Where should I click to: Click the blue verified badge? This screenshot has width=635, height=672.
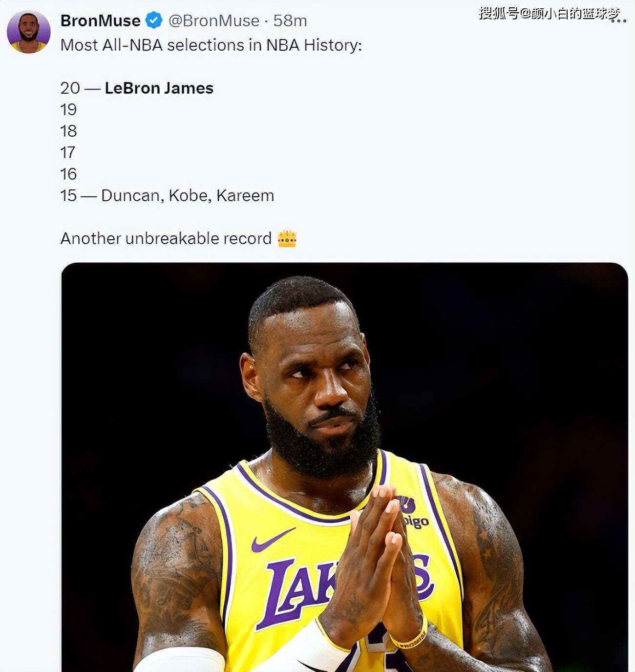click(154, 21)
